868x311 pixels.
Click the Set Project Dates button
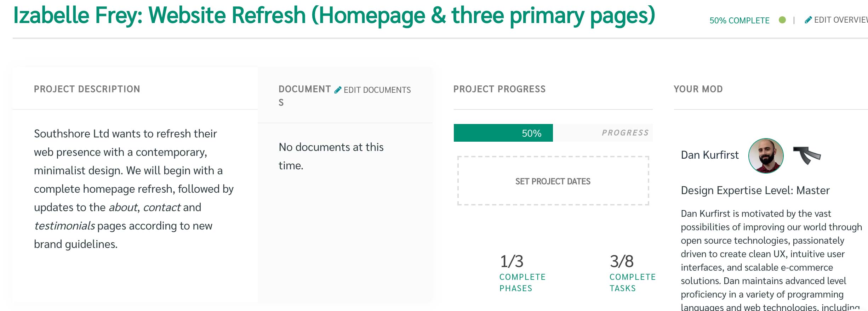[553, 181]
